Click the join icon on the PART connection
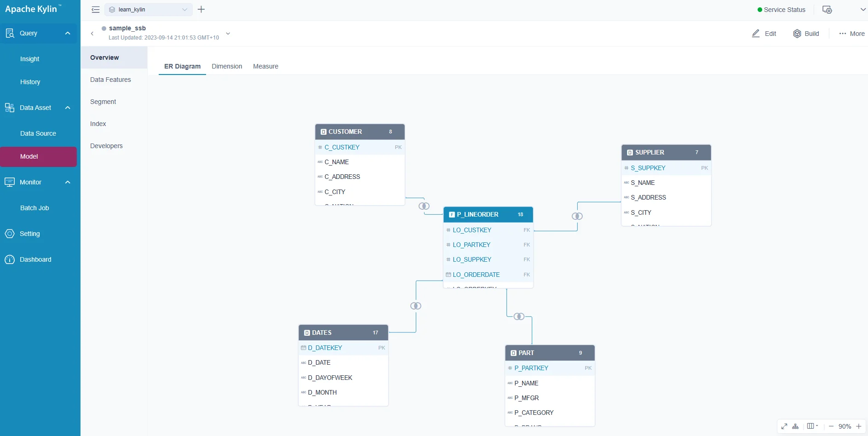 pos(519,316)
